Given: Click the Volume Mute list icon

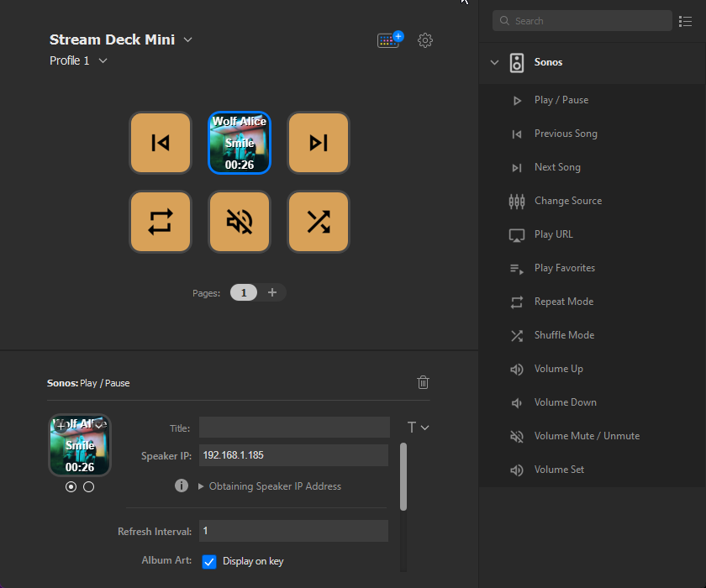Looking at the screenshot, I should (517, 437).
